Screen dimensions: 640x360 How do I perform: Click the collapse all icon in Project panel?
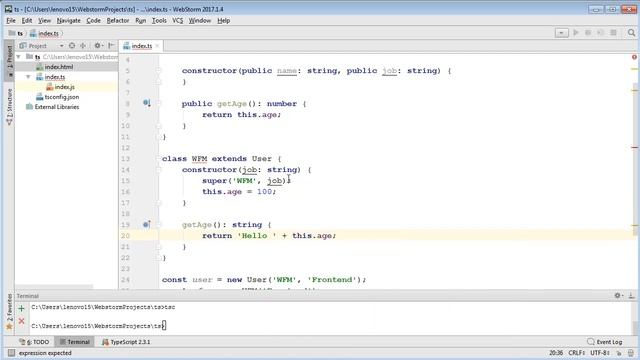point(83,46)
